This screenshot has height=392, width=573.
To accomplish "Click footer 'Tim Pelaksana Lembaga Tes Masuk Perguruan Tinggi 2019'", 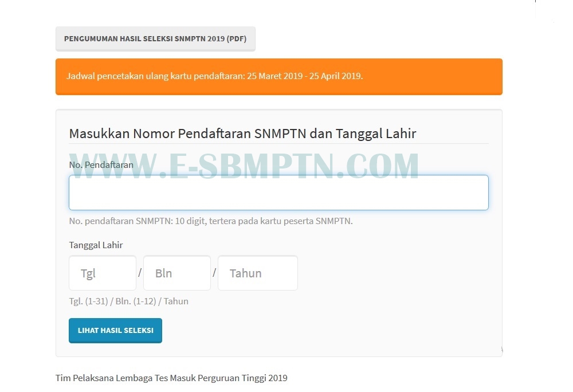I will point(171,378).
